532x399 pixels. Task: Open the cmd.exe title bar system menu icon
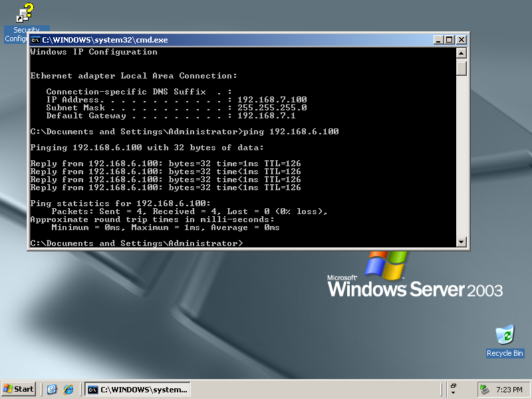click(36, 40)
